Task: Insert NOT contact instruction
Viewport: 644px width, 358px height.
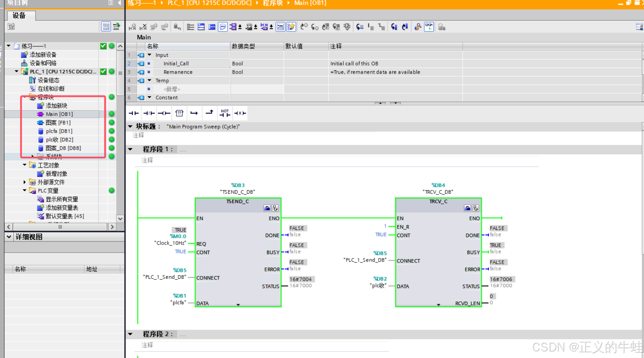Action: [x=225, y=113]
